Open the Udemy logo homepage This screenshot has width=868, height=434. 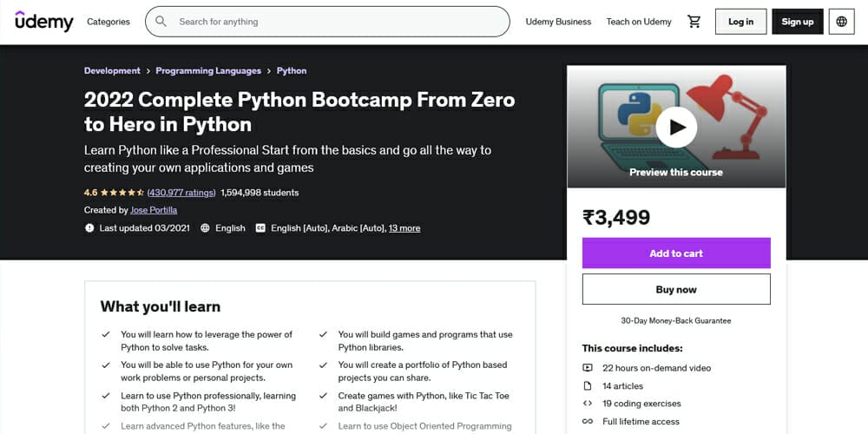(x=44, y=22)
